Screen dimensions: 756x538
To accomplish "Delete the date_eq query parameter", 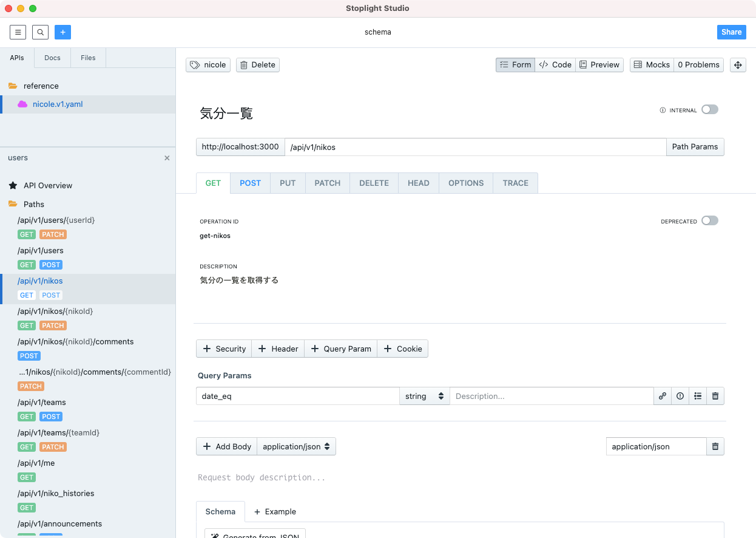I will point(715,396).
